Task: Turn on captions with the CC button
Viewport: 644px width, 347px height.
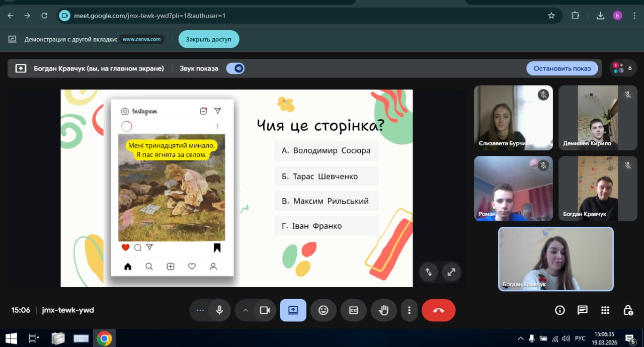Action: coord(353,310)
